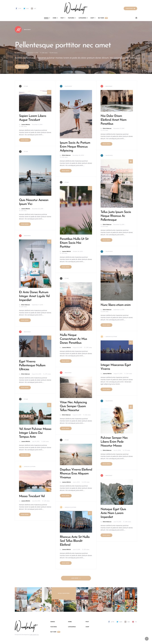Click the Subscribe button

tap(130, 8)
